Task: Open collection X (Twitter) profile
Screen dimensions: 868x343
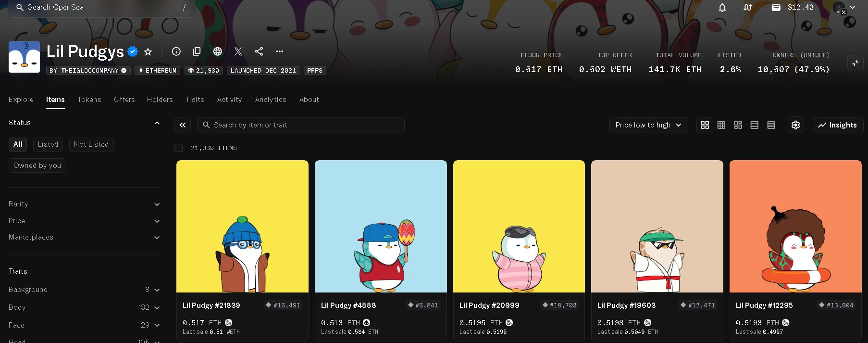Action: coord(238,51)
